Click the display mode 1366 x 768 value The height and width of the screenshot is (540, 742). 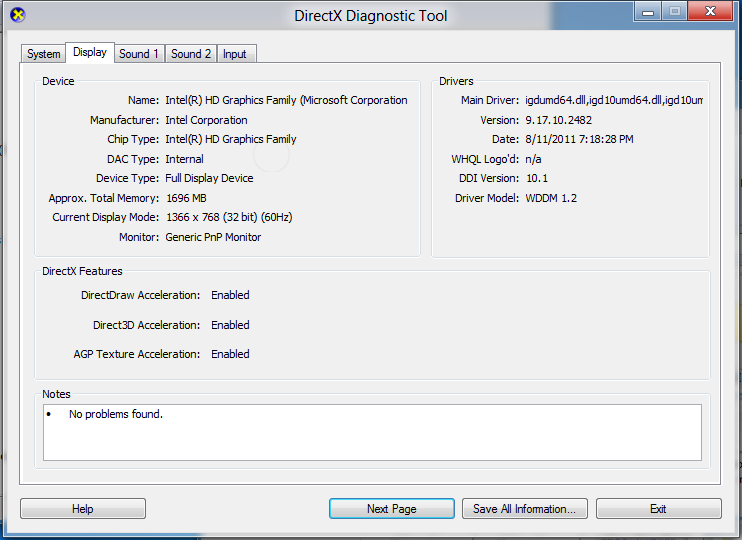pyautogui.click(x=229, y=217)
